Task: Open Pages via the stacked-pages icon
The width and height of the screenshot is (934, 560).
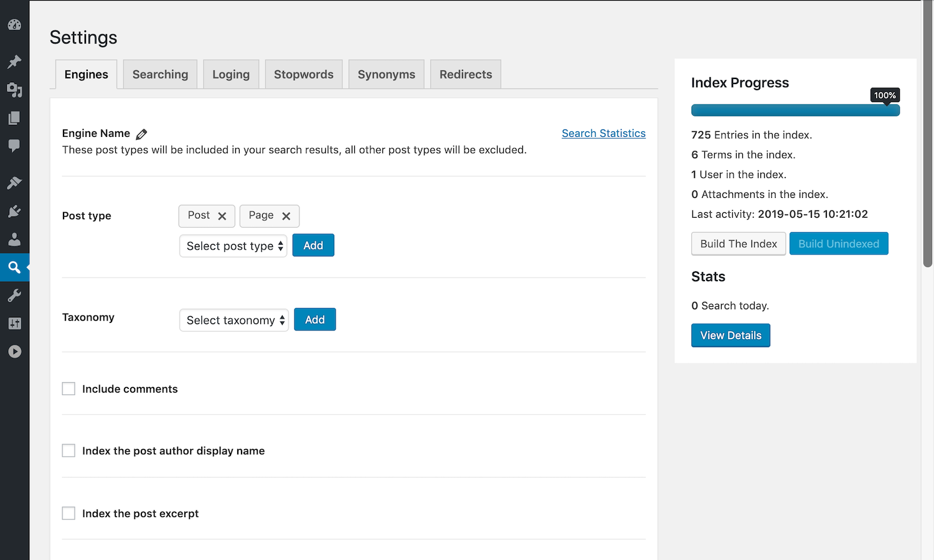Action: (x=14, y=118)
